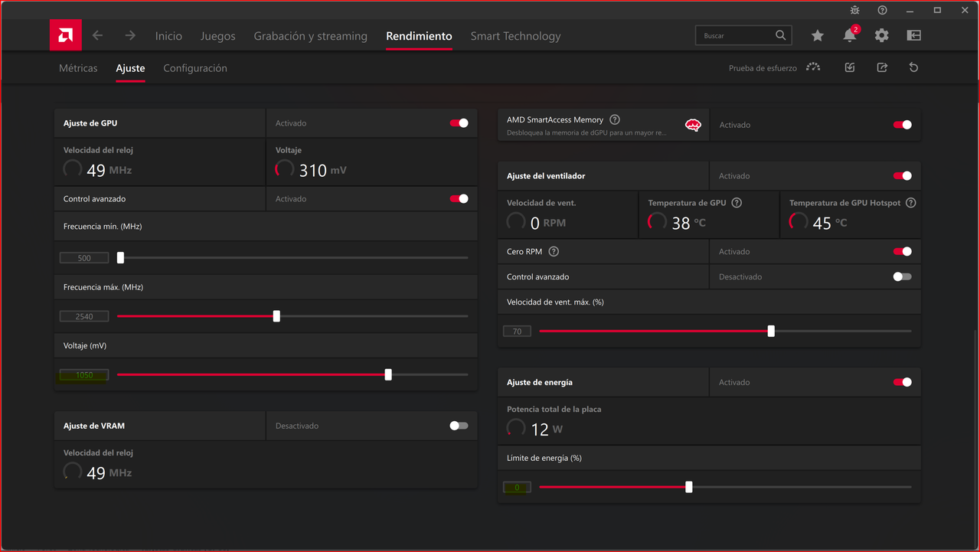
Task: Open the Inicio tab
Action: tap(168, 36)
